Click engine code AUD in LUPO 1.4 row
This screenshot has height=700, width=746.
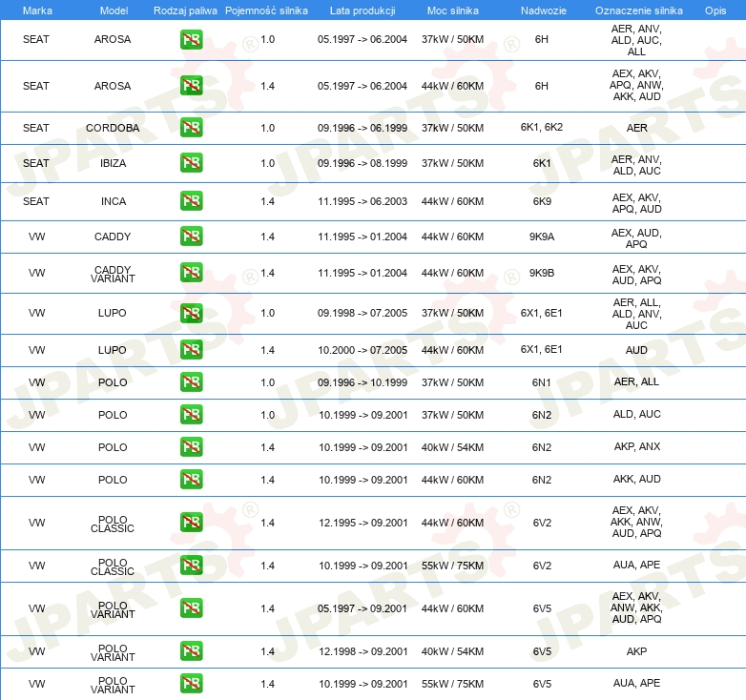[636, 350]
